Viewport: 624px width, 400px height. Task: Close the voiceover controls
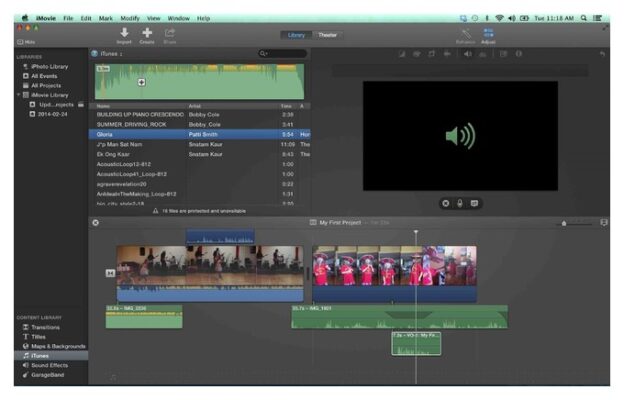tap(446, 203)
